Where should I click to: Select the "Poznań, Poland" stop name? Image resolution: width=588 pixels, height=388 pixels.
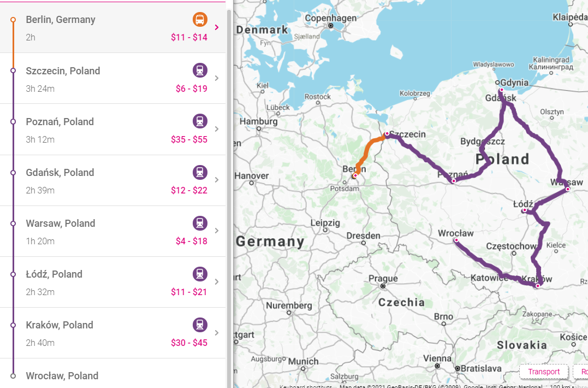coord(60,121)
